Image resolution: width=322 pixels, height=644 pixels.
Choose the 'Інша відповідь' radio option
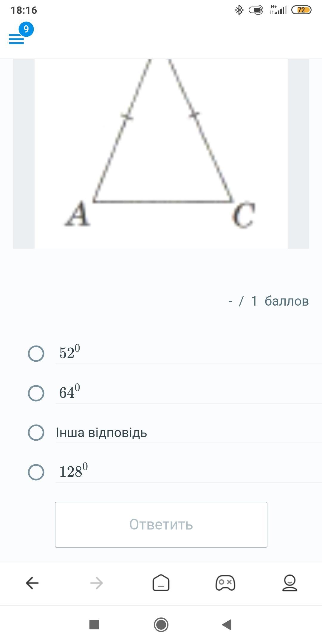point(36,433)
